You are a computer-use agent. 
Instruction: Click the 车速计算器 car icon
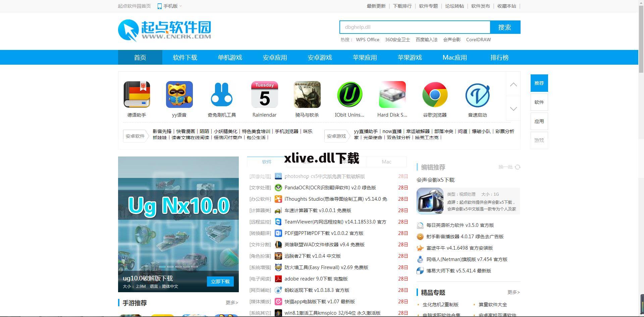278,210
